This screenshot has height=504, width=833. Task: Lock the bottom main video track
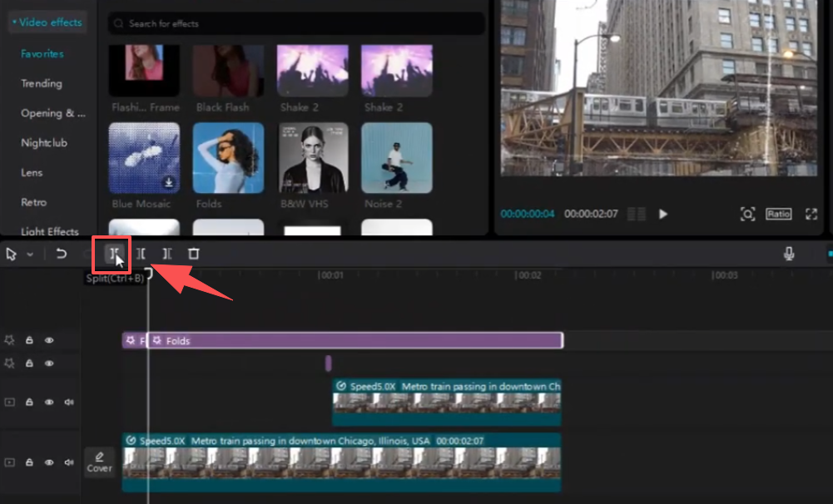pyautogui.click(x=29, y=462)
